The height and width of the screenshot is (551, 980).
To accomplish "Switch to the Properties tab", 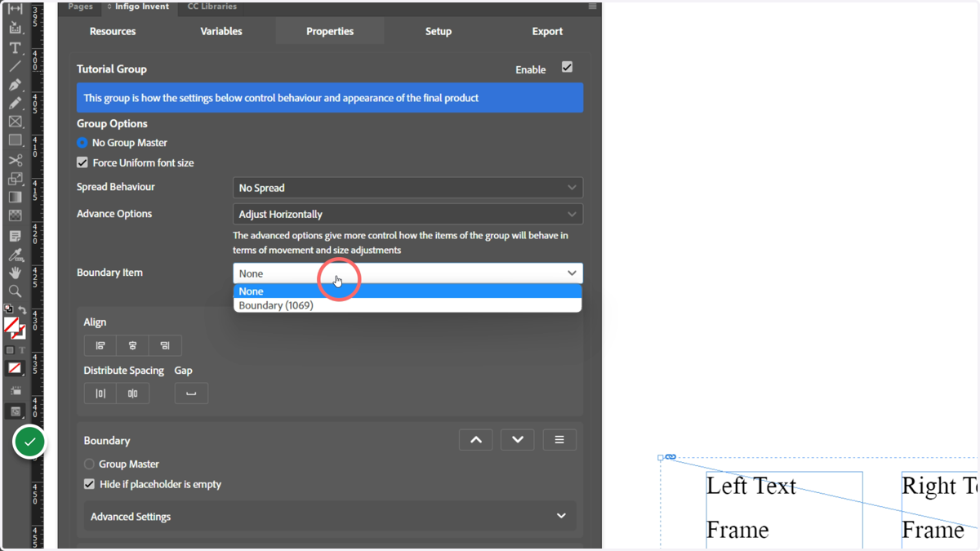I will [x=330, y=31].
